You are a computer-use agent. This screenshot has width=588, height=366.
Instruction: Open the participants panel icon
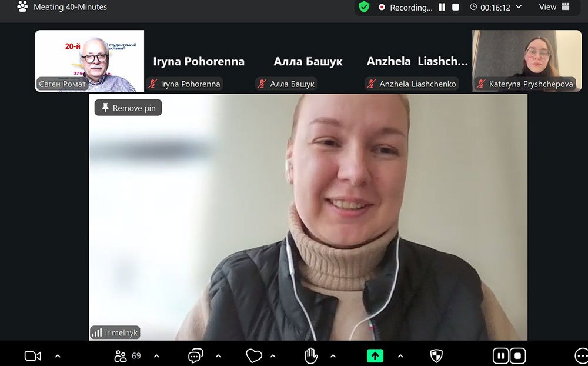point(121,356)
